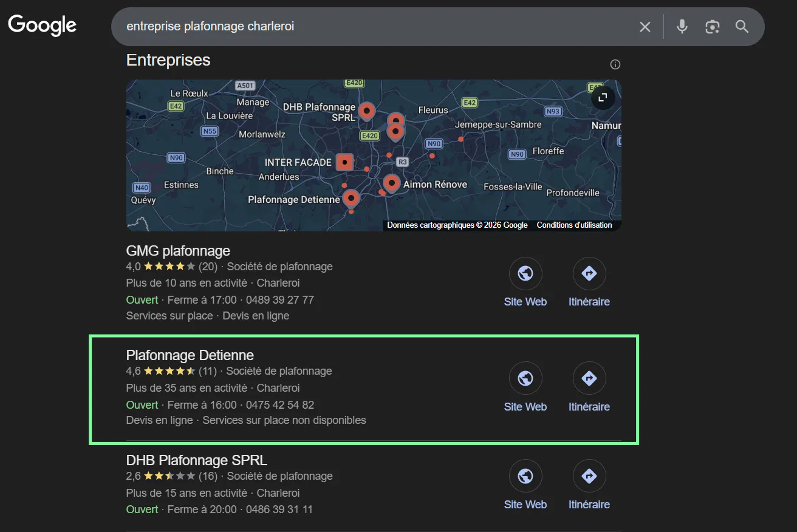Click 'Données cartographiques © 2026 Google' text
This screenshot has height=532, width=797.
[457, 225]
